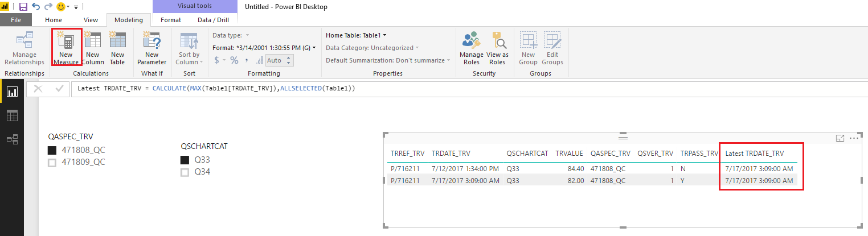
Task: Click the decimal places stepper arrows
Action: pos(289,60)
